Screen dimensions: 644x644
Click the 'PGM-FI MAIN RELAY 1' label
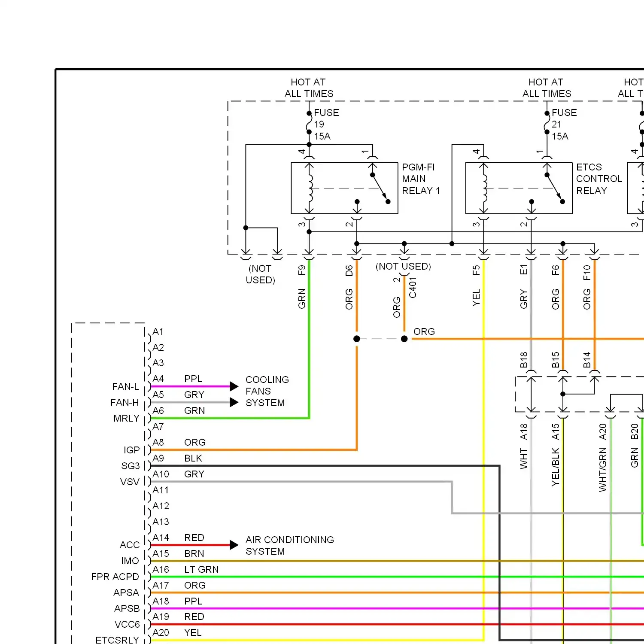(x=421, y=179)
